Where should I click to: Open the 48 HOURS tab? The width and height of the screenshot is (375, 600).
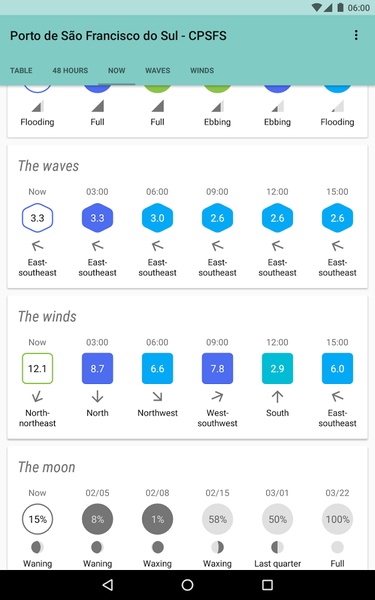(x=70, y=70)
